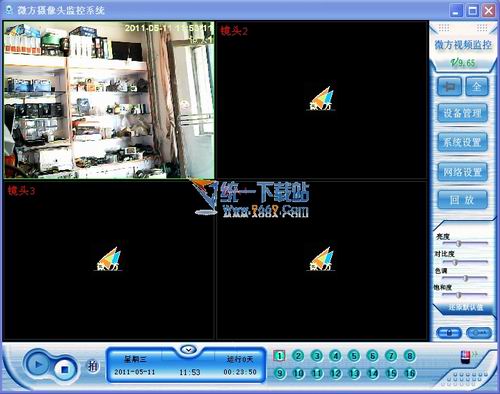
Task: Click the date text 2011-05-11
Action: [135, 372]
